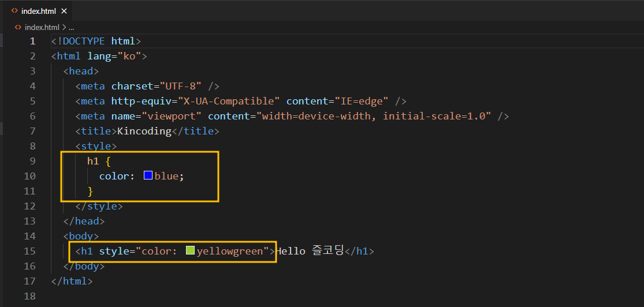This screenshot has width=644, height=307.
Task: Click line number 9 in the gutter
Action: coord(32,161)
